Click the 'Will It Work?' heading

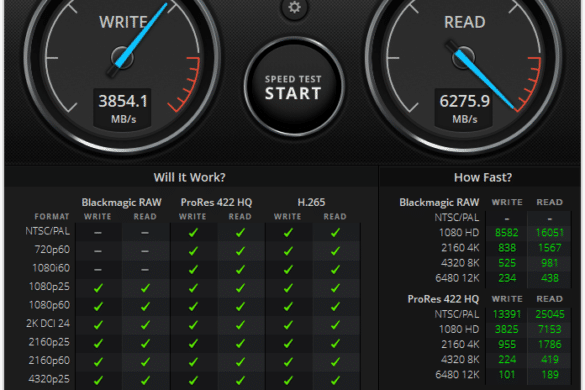pyautogui.click(x=190, y=177)
